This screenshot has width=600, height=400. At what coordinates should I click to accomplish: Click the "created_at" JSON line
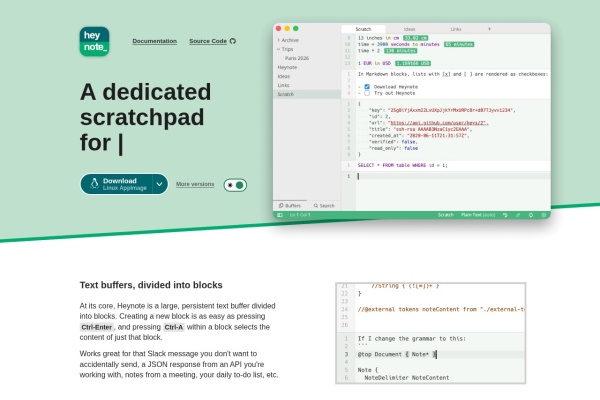[x=419, y=136]
